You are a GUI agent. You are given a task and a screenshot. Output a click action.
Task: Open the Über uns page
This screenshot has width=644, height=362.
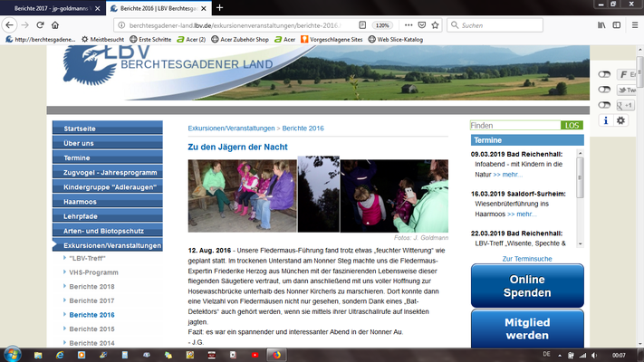pyautogui.click(x=108, y=143)
